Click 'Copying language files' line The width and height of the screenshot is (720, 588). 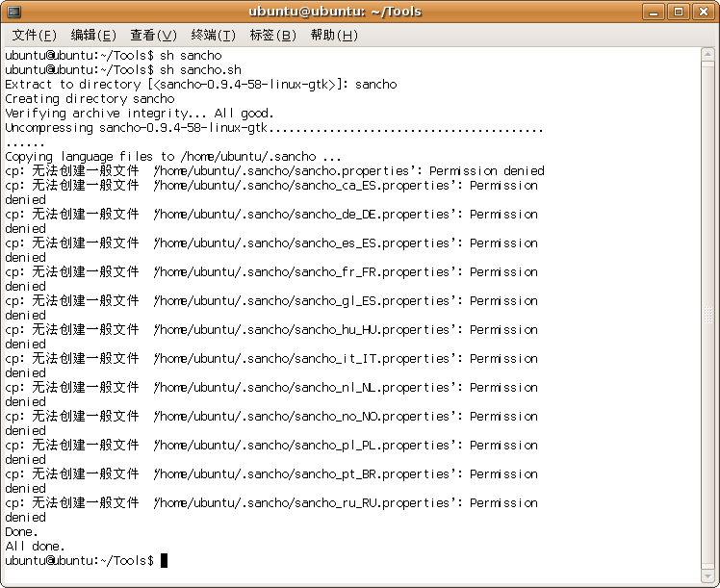click(173, 157)
